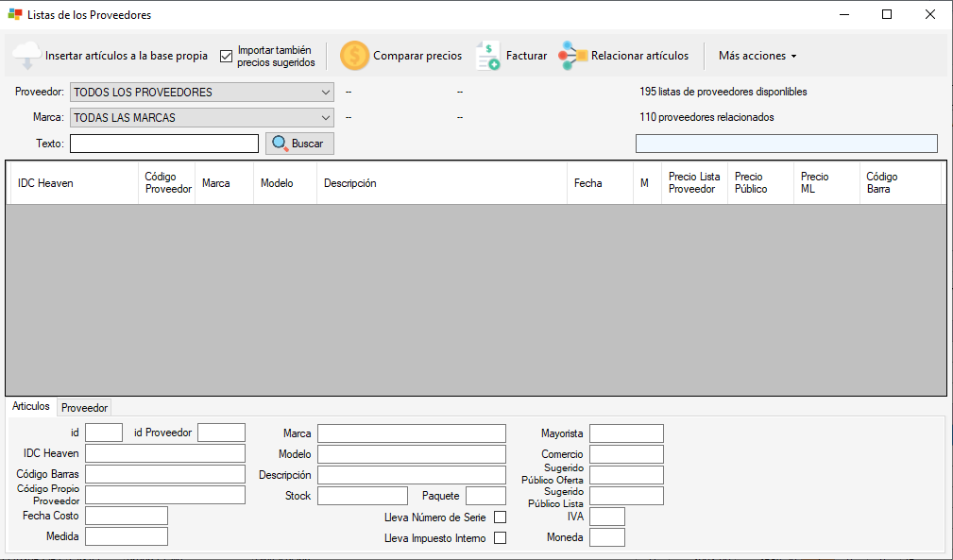Click the Texto search input field

coord(164,144)
